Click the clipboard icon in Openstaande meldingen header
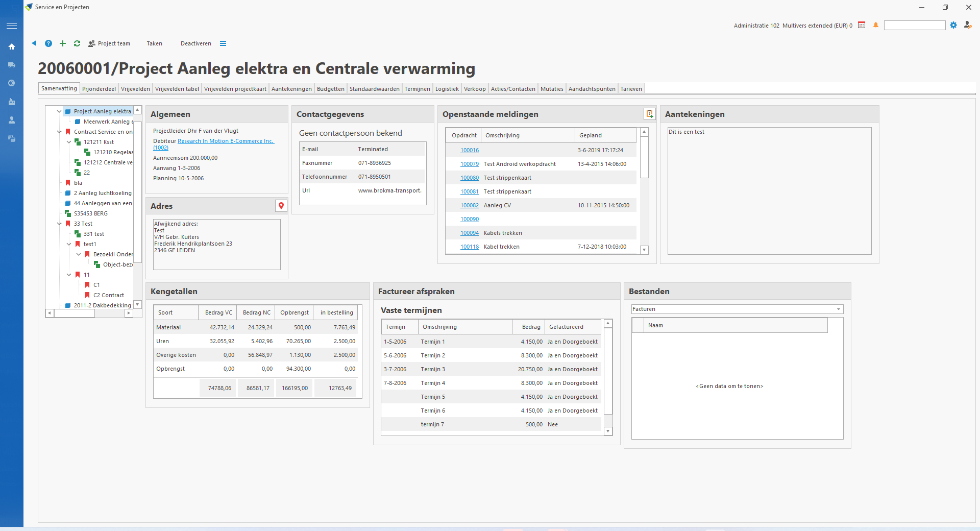 649,114
